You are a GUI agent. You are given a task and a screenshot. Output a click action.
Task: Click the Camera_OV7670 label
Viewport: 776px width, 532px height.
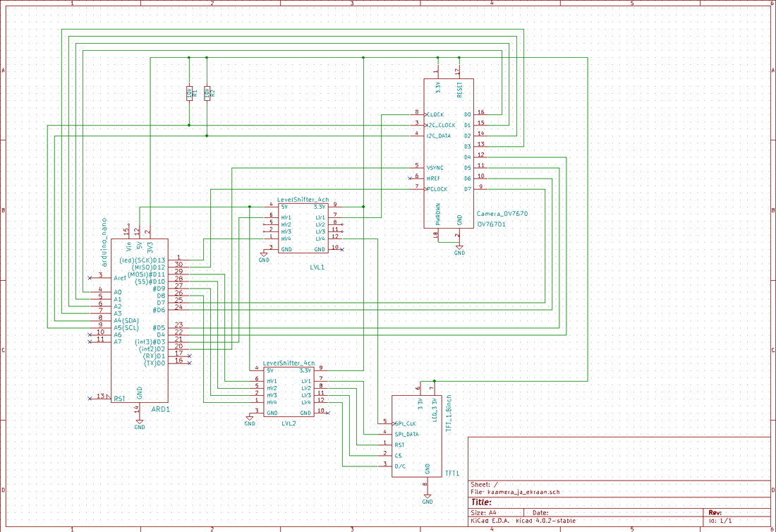coord(502,214)
